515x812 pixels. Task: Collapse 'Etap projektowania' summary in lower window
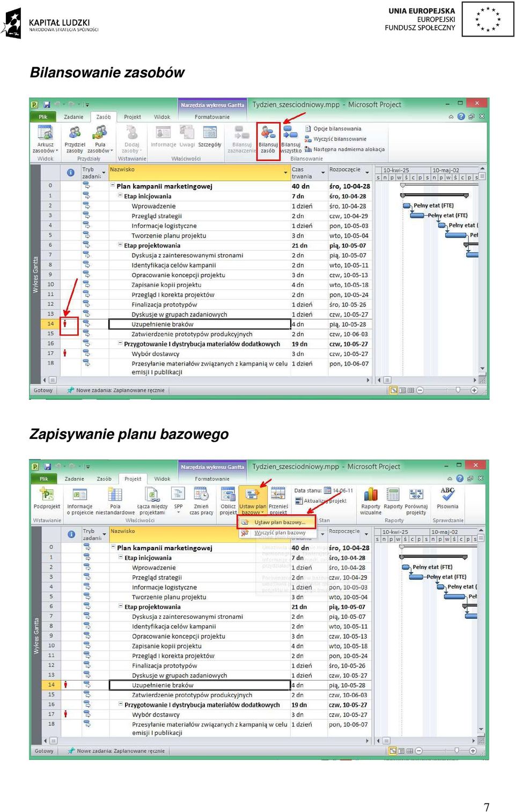pyautogui.click(x=121, y=606)
